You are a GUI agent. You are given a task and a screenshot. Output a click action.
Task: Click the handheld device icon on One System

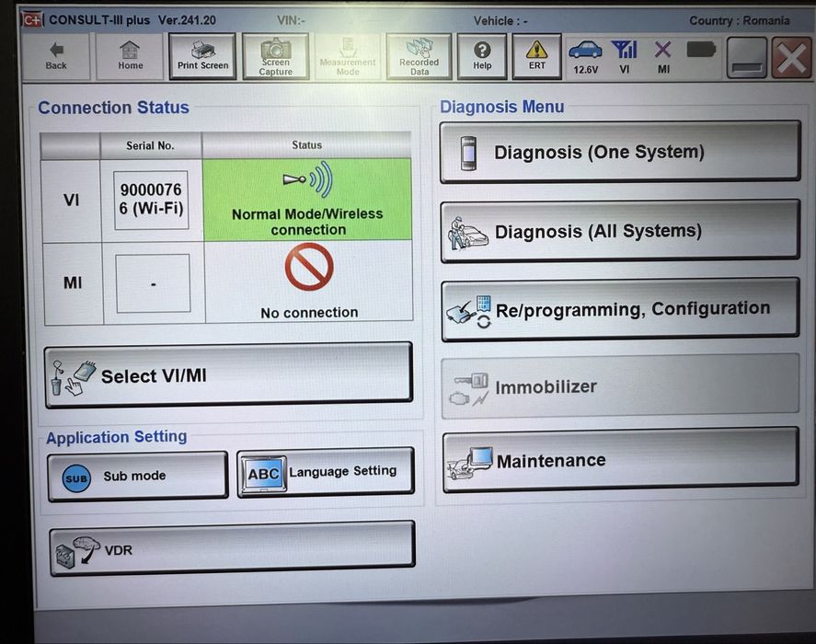pos(468,153)
